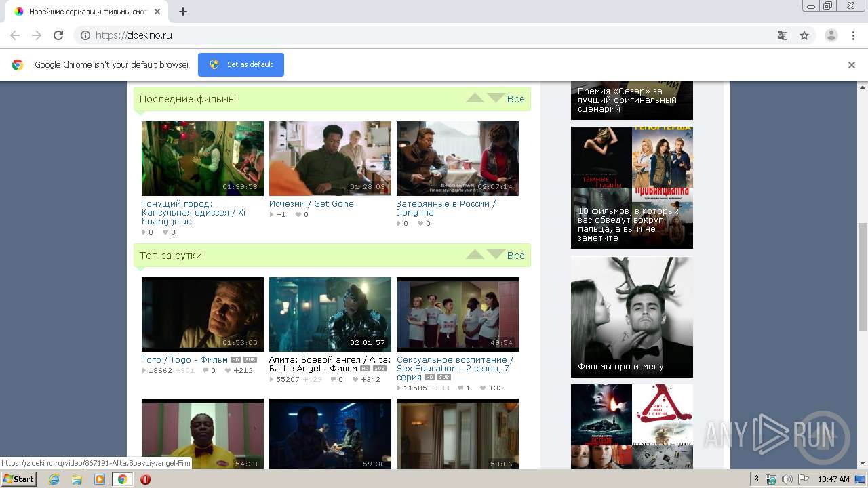
Task: Click the browser forward arrow
Action: coord(37,35)
